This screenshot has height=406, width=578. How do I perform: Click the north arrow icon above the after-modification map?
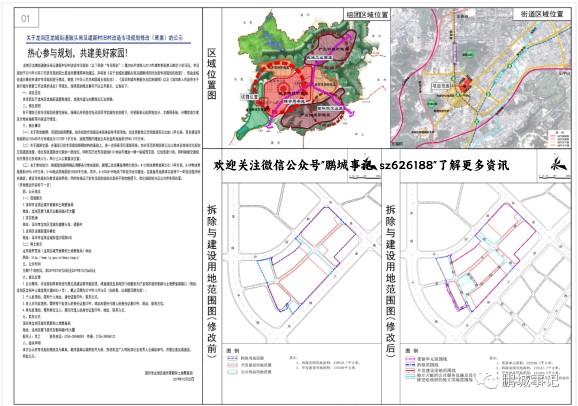pos(558,164)
